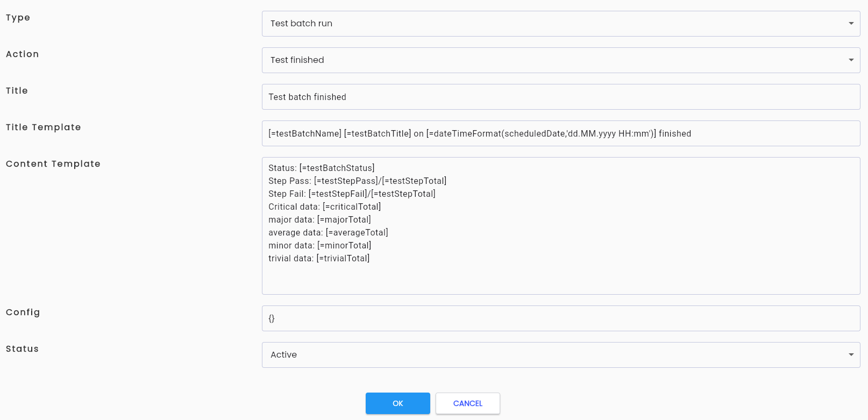Click the Content Template label
The width and height of the screenshot is (868, 420).
tap(53, 164)
